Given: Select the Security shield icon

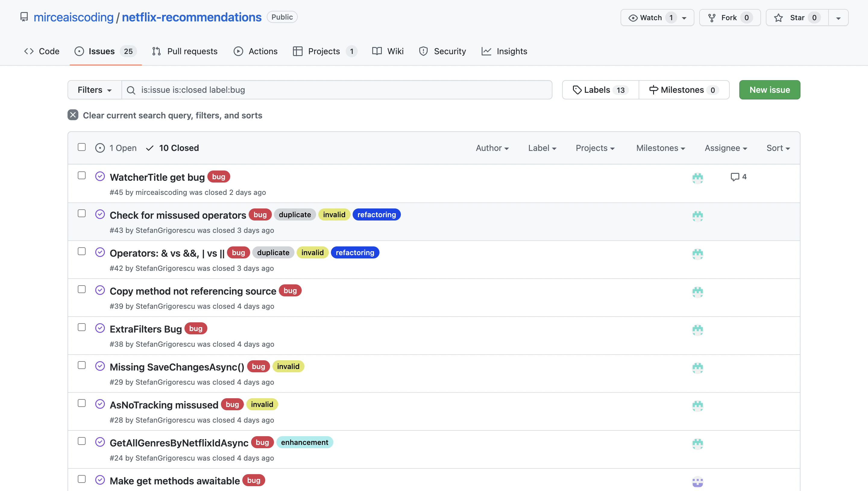Looking at the screenshot, I should point(424,51).
